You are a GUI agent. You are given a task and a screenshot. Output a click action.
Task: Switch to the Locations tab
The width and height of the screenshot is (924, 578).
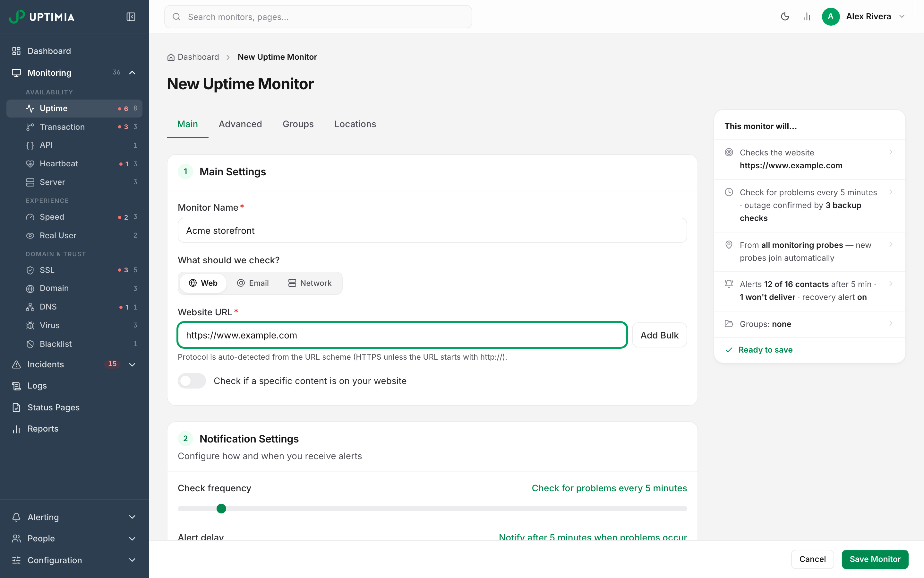[355, 124]
